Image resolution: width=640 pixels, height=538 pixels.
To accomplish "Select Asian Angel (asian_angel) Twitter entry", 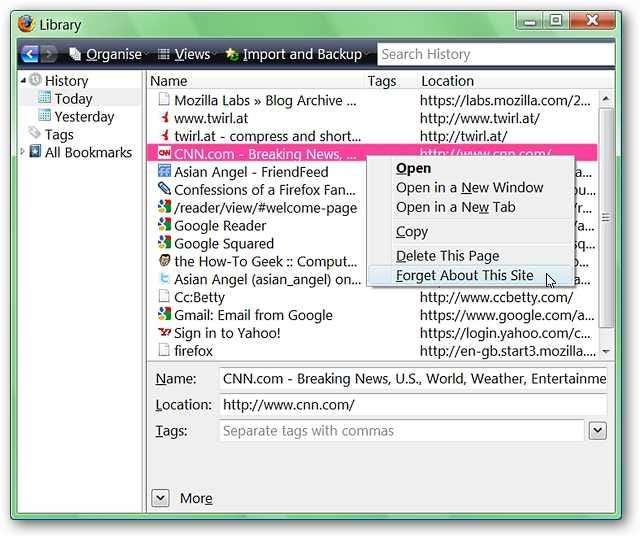I will coord(267,280).
